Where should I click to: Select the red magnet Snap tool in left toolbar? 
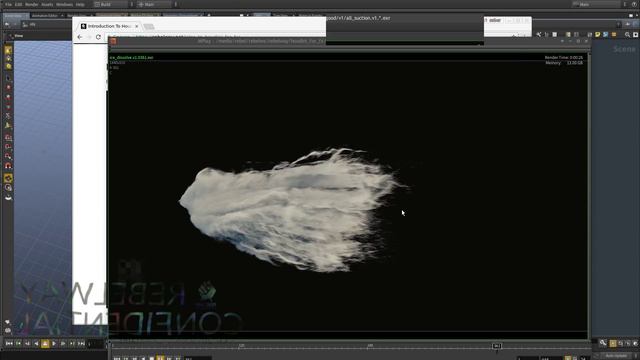pyautogui.click(x=8, y=166)
